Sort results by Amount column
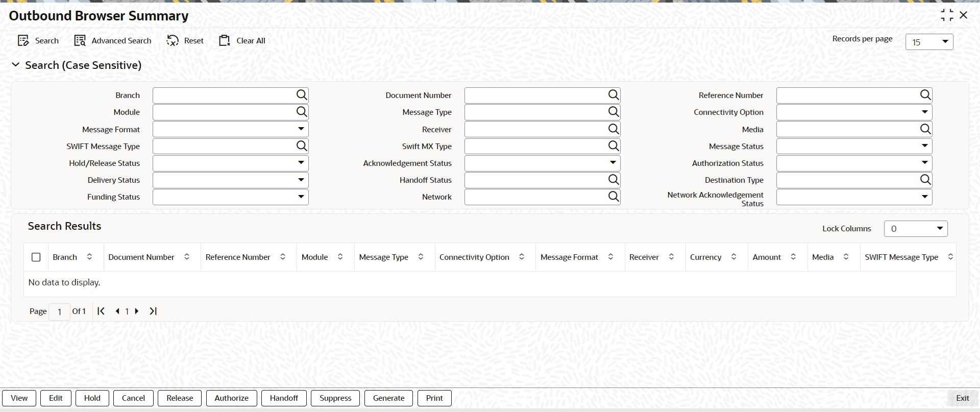Screen dimensions: 980x412 [793, 257]
